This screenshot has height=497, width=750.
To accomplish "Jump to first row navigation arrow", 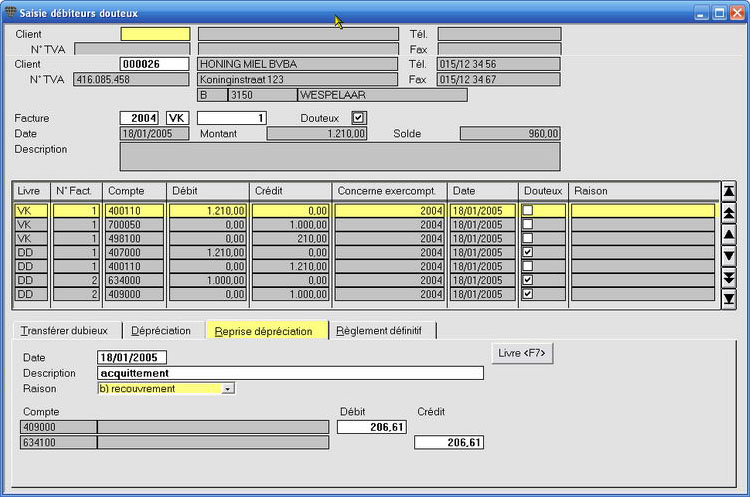I will [x=728, y=191].
